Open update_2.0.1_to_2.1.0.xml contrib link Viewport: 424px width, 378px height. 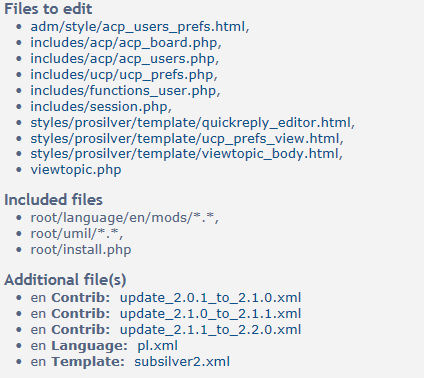click(x=210, y=298)
